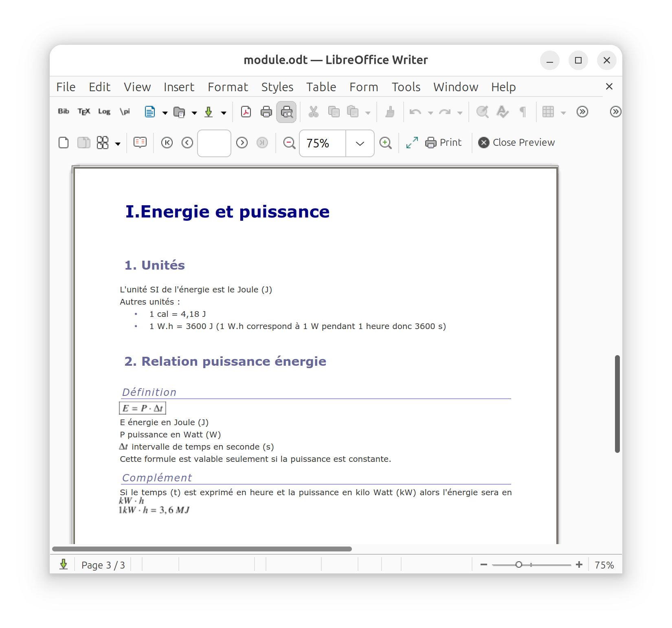Toggle the Print Preview mode button

(286, 112)
